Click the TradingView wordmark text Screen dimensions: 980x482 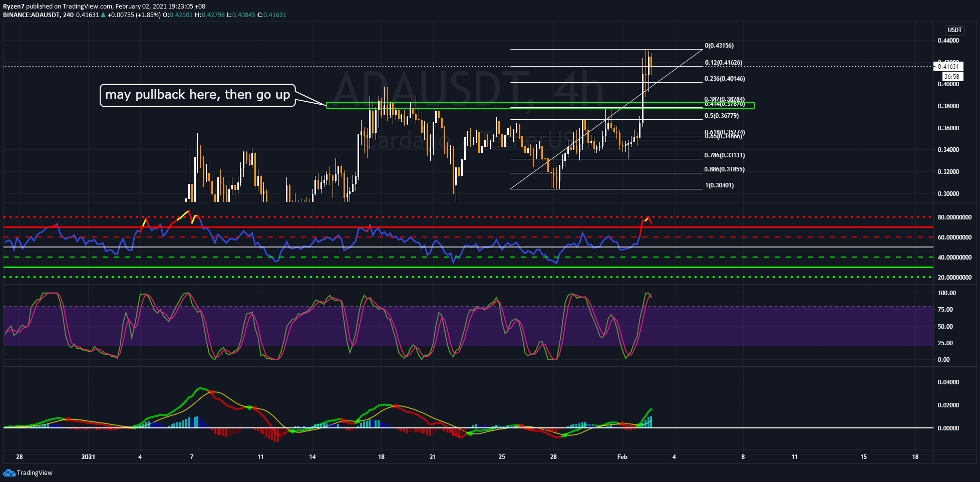click(35, 472)
